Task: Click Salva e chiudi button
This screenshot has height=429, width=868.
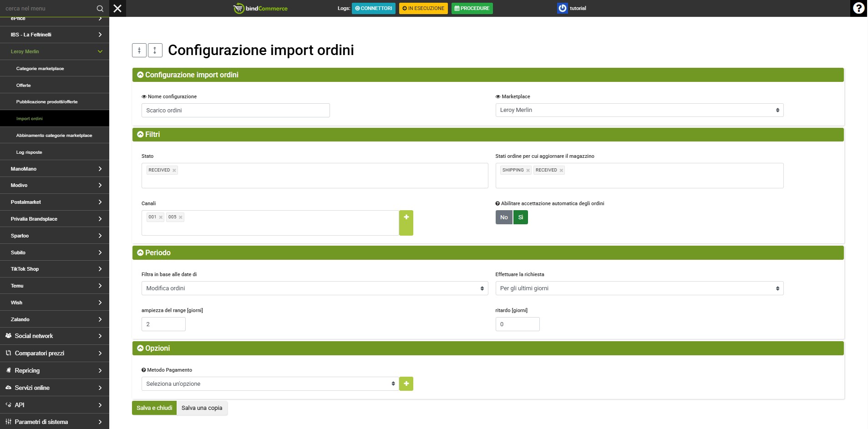Action: click(x=154, y=408)
